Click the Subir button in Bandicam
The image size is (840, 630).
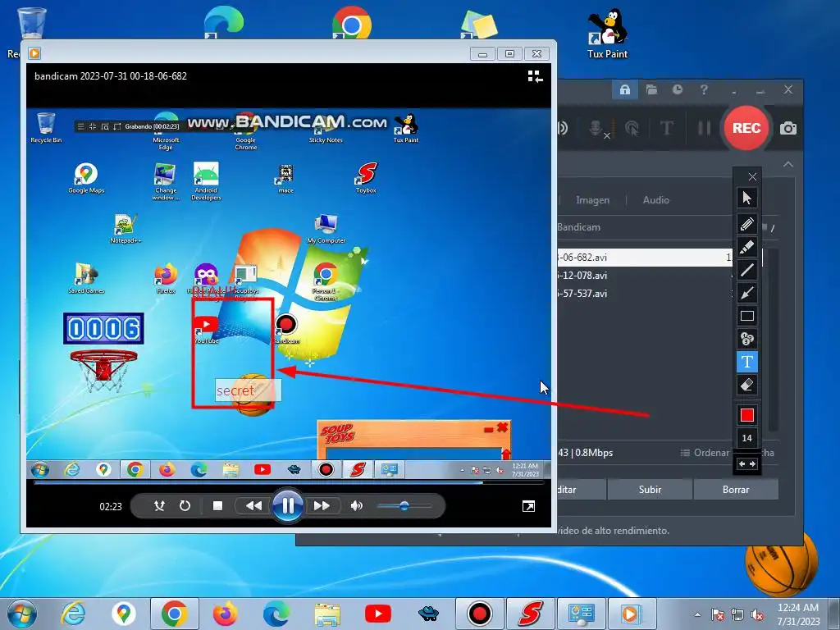pyautogui.click(x=650, y=490)
